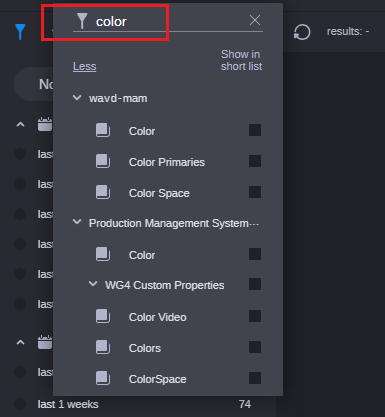Click the stack icon beside Color Space
Viewport: 385px width, 417px height.
103,192
